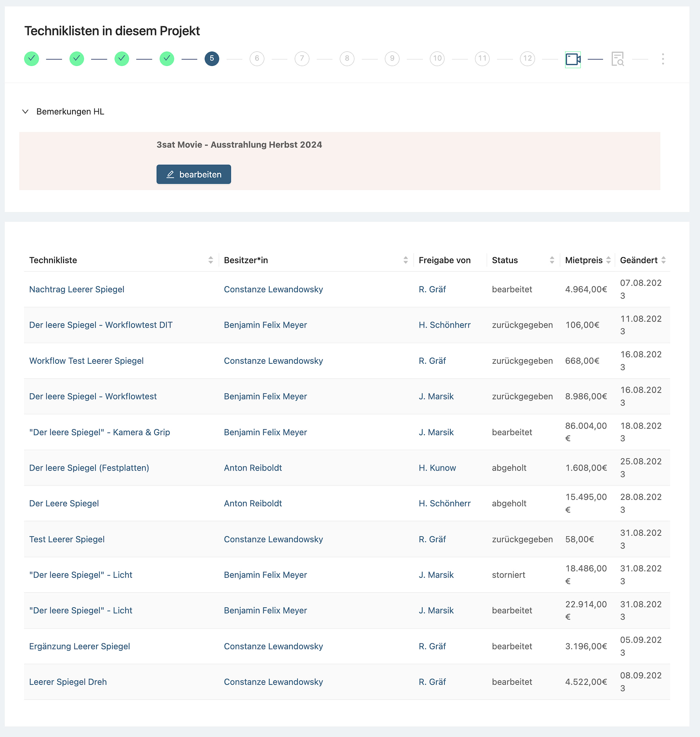Image resolution: width=700 pixels, height=737 pixels.
Task: Click the bearbeiten button
Action: (194, 174)
